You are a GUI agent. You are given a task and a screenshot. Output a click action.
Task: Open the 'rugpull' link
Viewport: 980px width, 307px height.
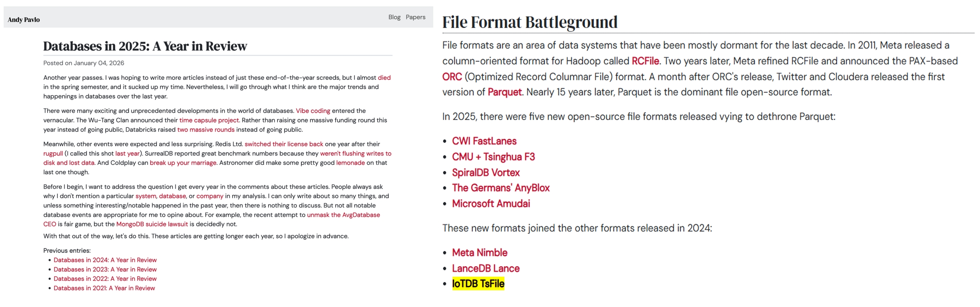pos(53,153)
